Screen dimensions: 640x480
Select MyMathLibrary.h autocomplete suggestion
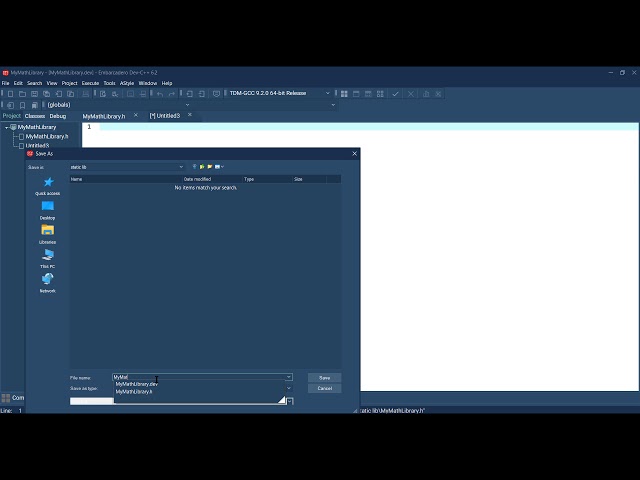pos(134,392)
